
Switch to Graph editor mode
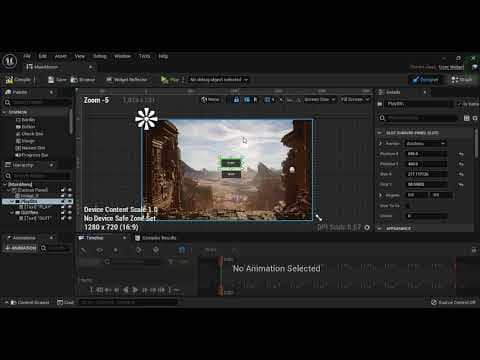tap(462, 80)
